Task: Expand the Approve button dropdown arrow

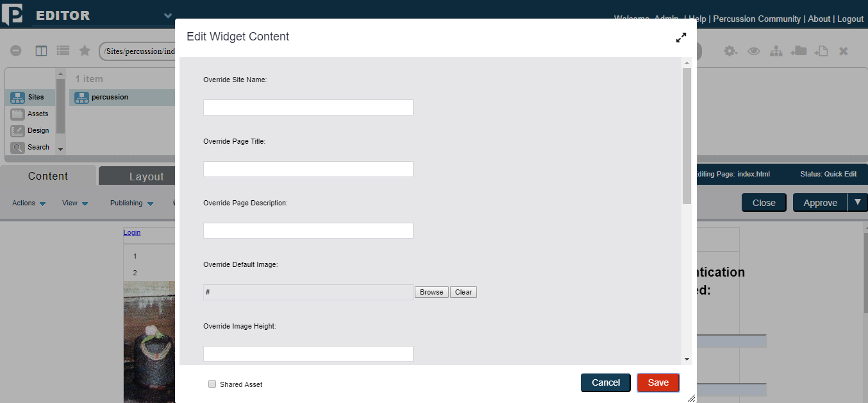Action: pos(858,202)
